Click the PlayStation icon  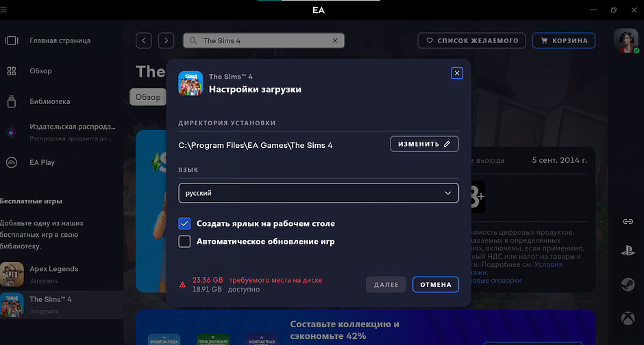pyautogui.click(x=628, y=251)
